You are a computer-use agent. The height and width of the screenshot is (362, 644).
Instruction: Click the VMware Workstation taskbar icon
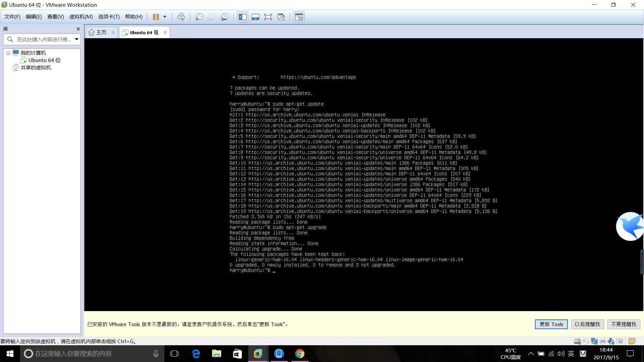(x=258, y=354)
